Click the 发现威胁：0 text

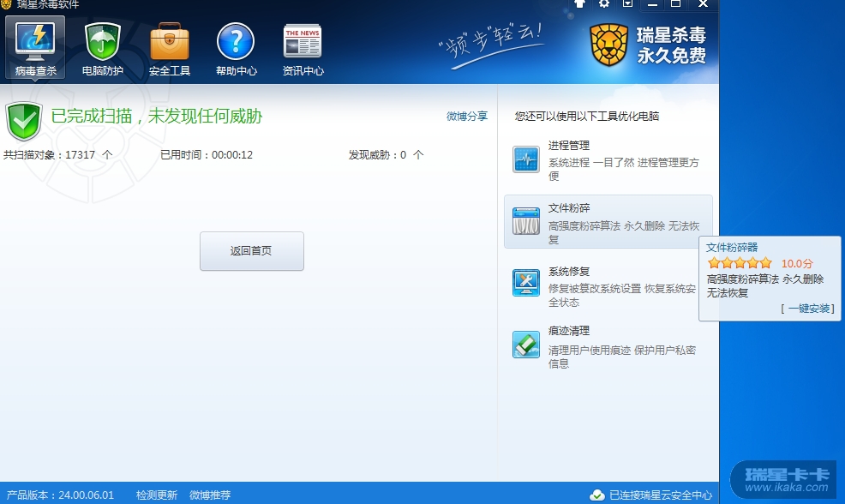[386, 155]
